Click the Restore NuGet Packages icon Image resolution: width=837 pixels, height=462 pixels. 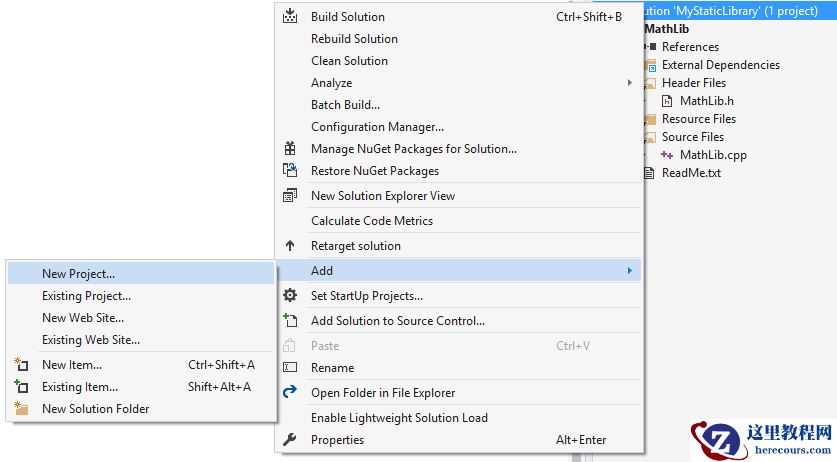(290, 170)
